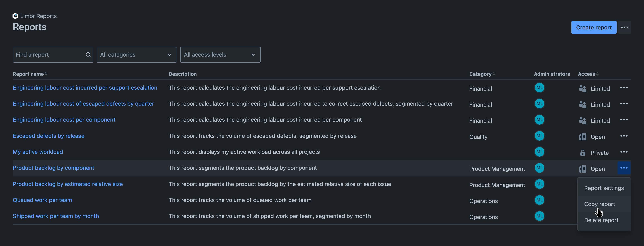Open the All access levels dropdown

click(220, 54)
